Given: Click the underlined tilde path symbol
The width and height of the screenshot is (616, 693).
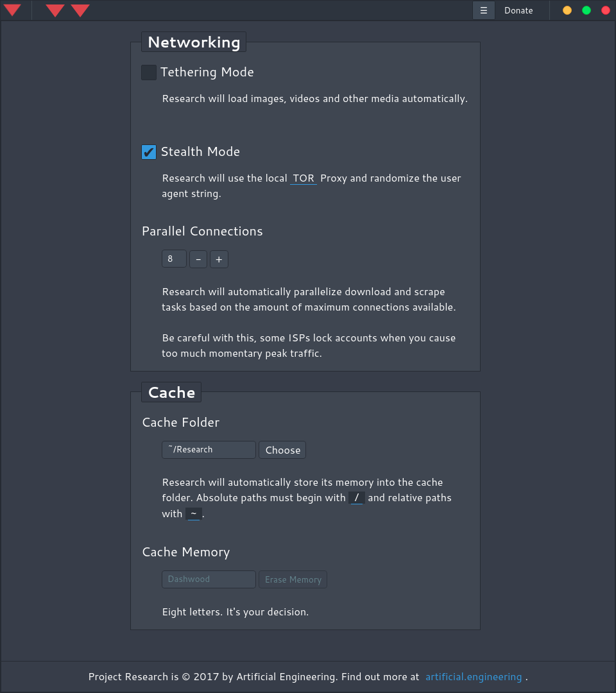Looking at the screenshot, I should 194,513.
